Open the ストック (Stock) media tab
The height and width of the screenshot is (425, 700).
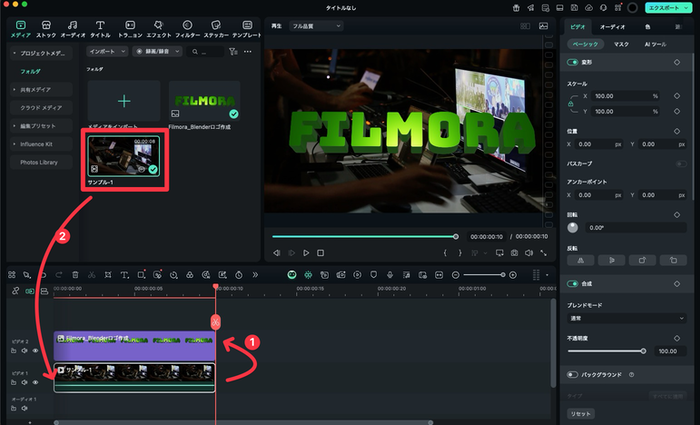coord(46,28)
